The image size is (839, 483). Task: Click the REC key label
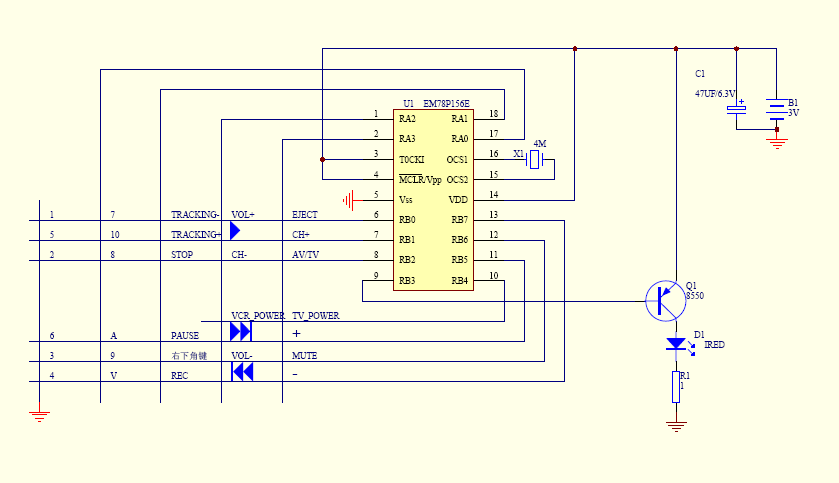[179, 376]
